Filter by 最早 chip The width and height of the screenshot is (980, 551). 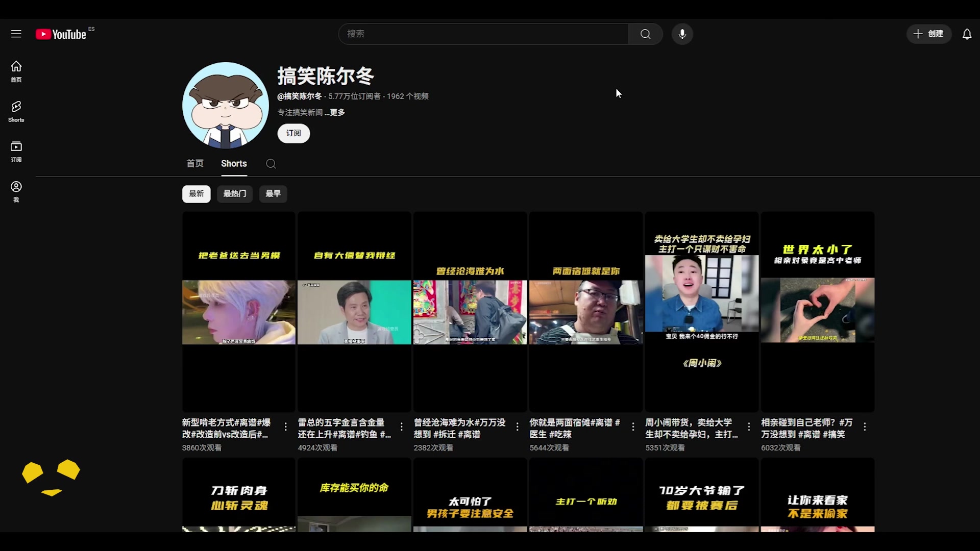[273, 194]
